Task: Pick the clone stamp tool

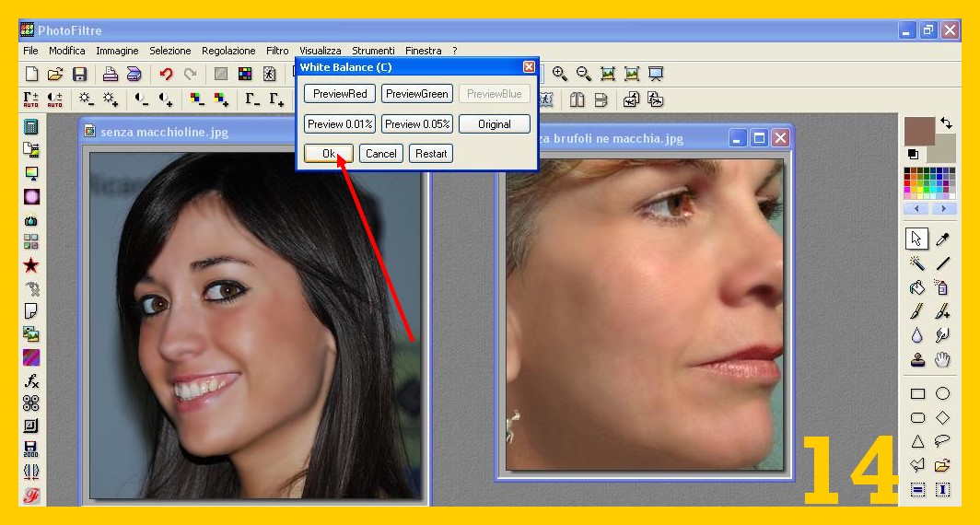Action: pos(917,360)
